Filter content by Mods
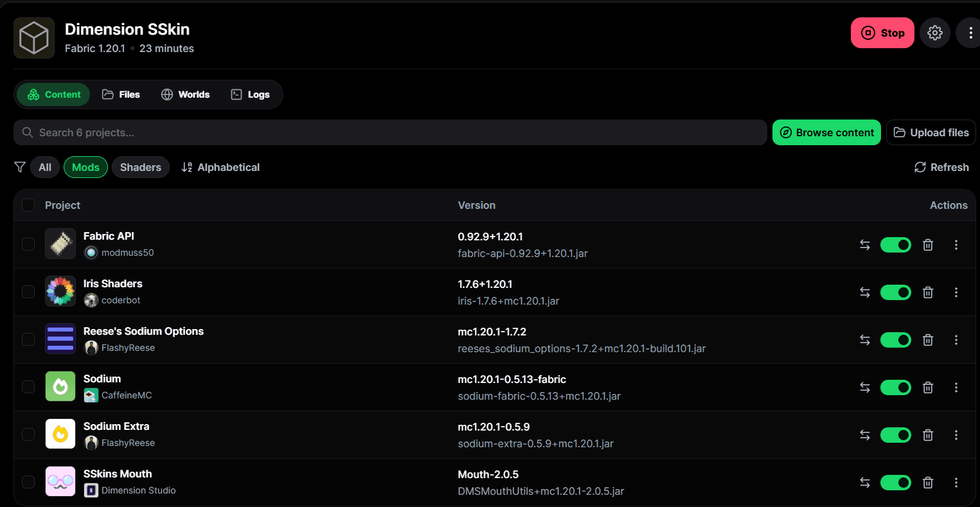The width and height of the screenshot is (980, 507). coord(85,167)
